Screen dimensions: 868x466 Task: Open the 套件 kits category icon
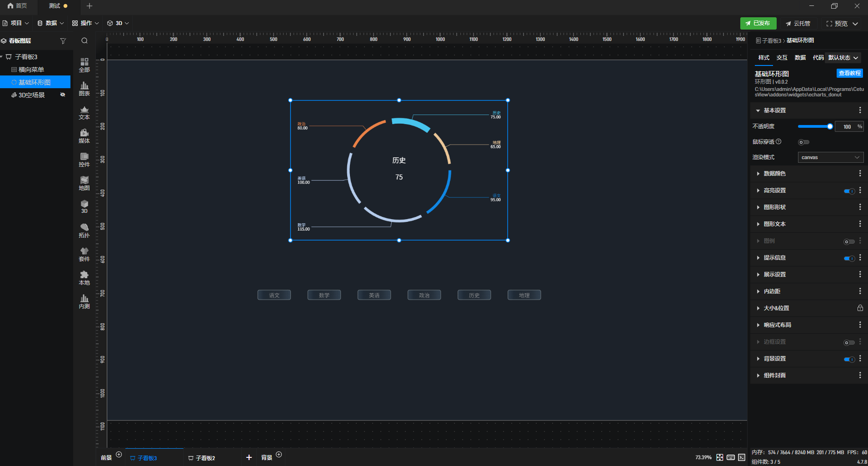85,255
